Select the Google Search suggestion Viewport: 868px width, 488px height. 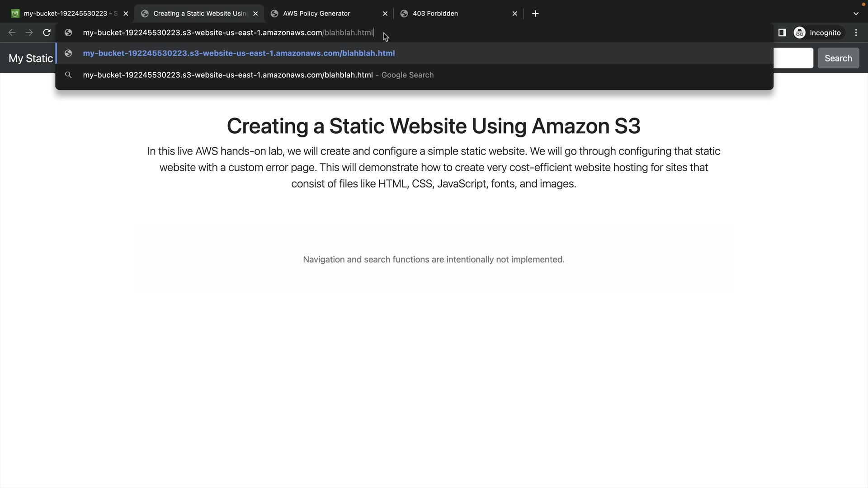click(258, 75)
